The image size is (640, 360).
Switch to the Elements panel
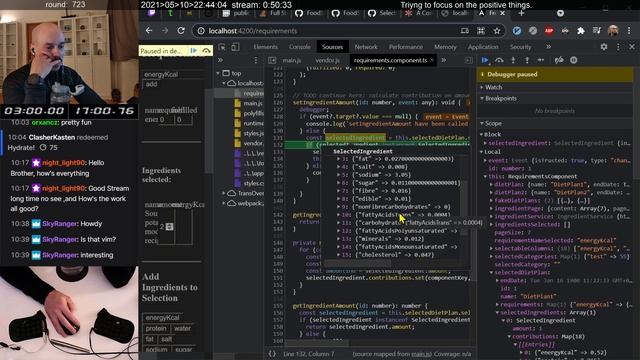pos(265,47)
